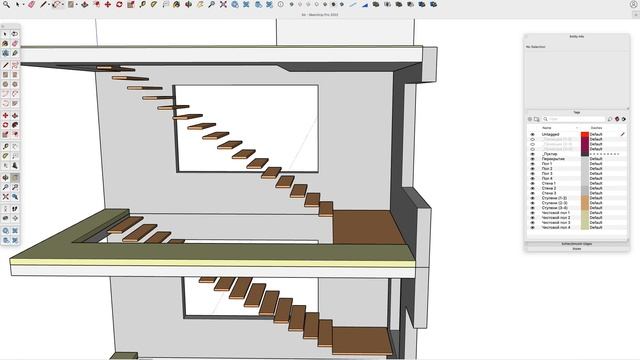Click the pencil icon on Untagged row
Screen dimensions: 640x360
[x=623, y=134]
